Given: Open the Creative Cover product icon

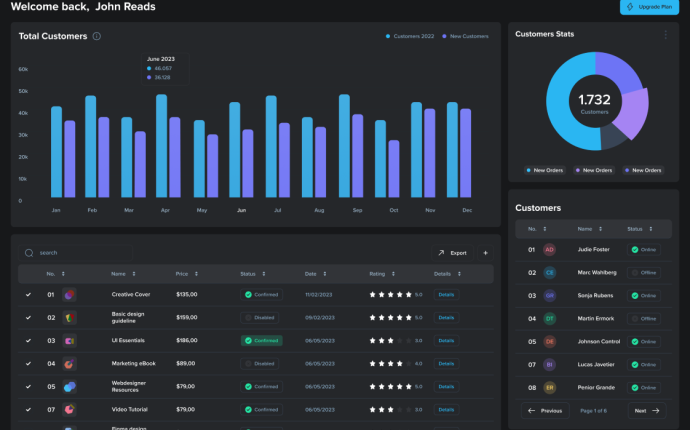Looking at the screenshot, I should pos(69,294).
